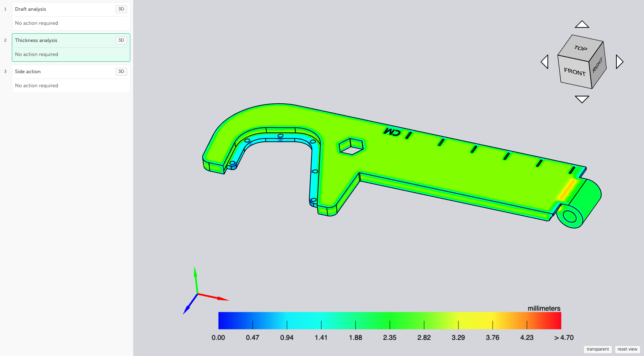Rotate view with the left arrow
This screenshot has width=644, height=356.
pos(545,62)
